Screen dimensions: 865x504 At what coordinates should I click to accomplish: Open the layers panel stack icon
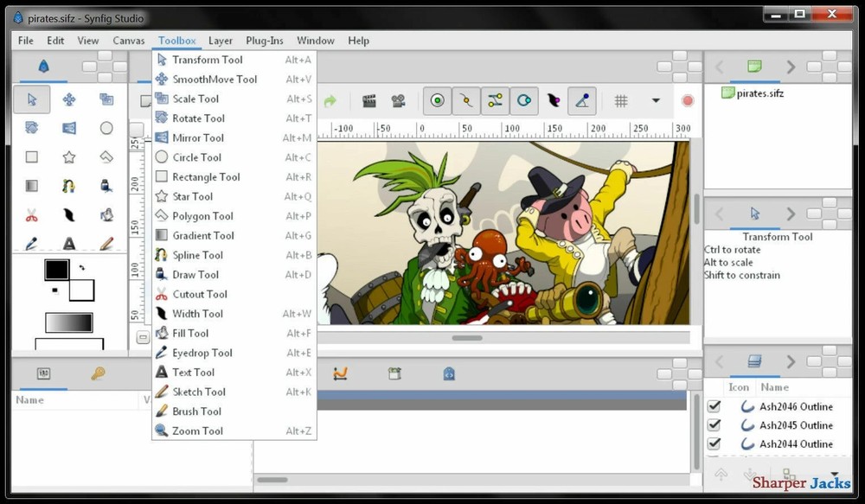[754, 361]
